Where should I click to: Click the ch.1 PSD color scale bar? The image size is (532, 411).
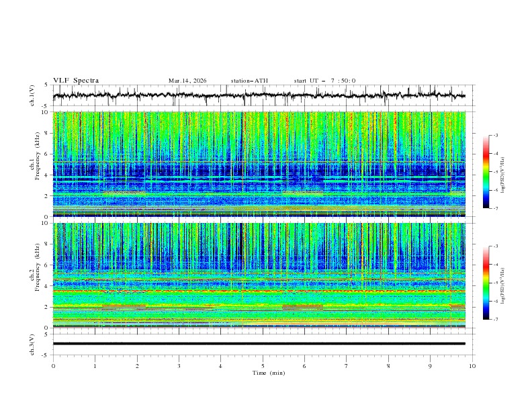tap(486, 172)
